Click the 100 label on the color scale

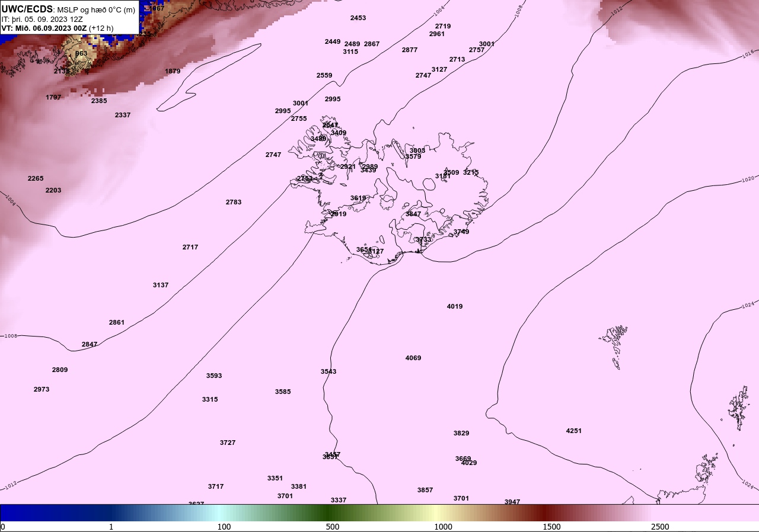coord(224,527)
